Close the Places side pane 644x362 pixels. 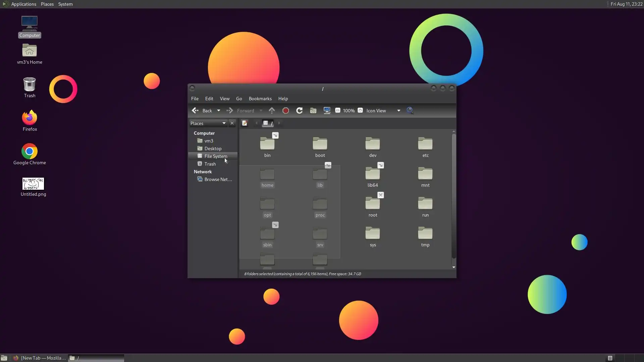pyautogui.click(x=232, y=123)
